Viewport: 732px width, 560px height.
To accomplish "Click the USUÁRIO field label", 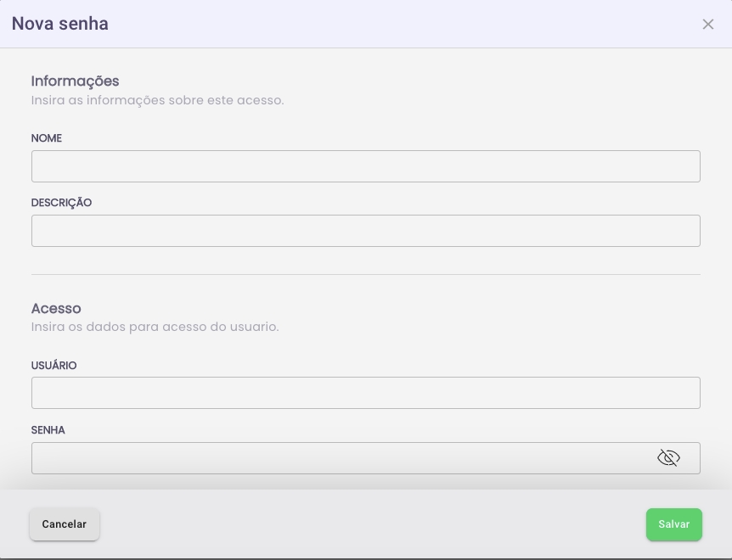I will click(54, 366).
